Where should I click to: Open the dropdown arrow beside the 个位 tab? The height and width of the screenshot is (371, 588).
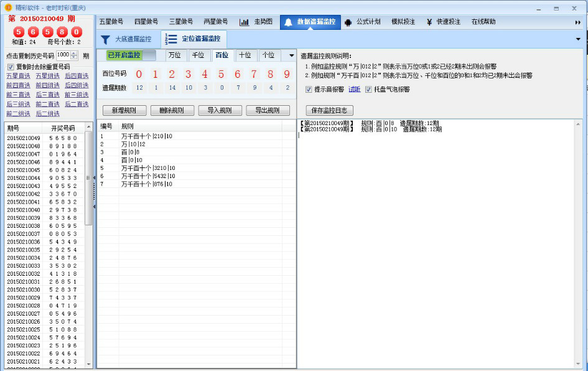click(290, 55)
